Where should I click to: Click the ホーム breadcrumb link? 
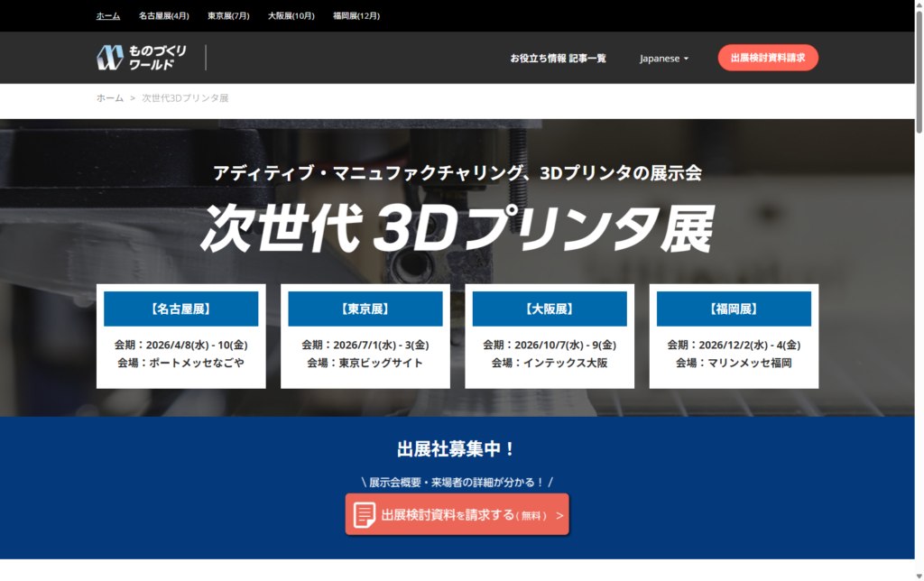(110, 97)
